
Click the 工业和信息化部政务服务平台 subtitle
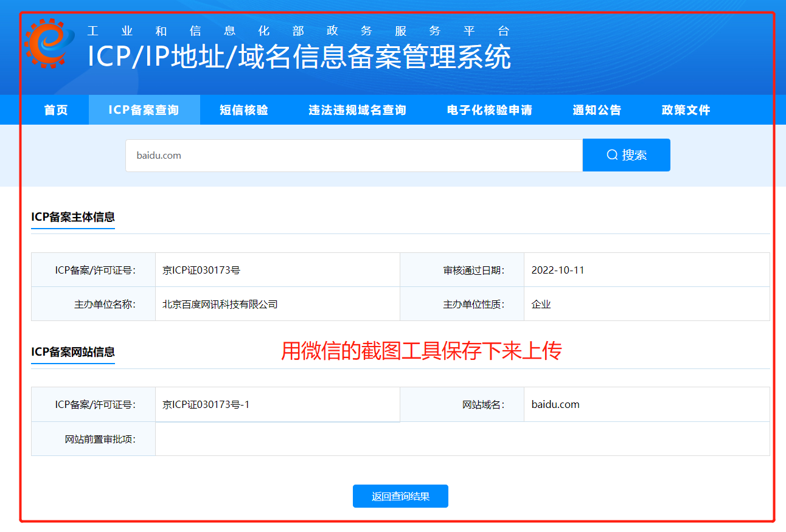tap(298, 31)
